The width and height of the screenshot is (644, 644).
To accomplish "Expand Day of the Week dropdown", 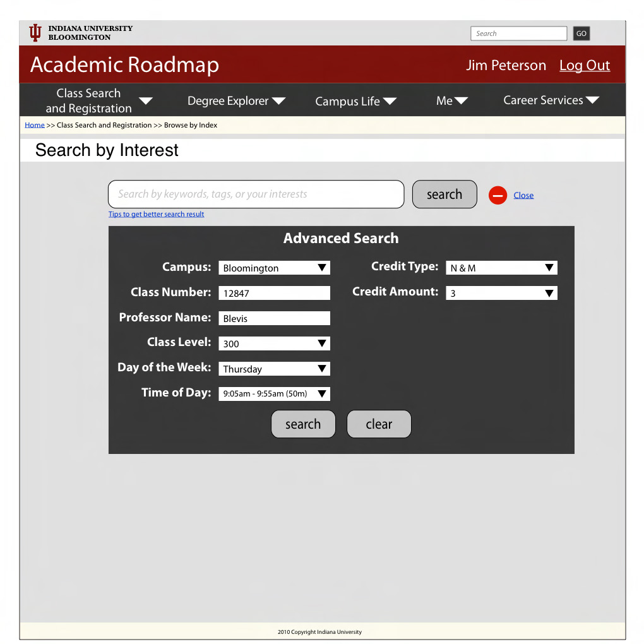I will [x=275, y=369].
